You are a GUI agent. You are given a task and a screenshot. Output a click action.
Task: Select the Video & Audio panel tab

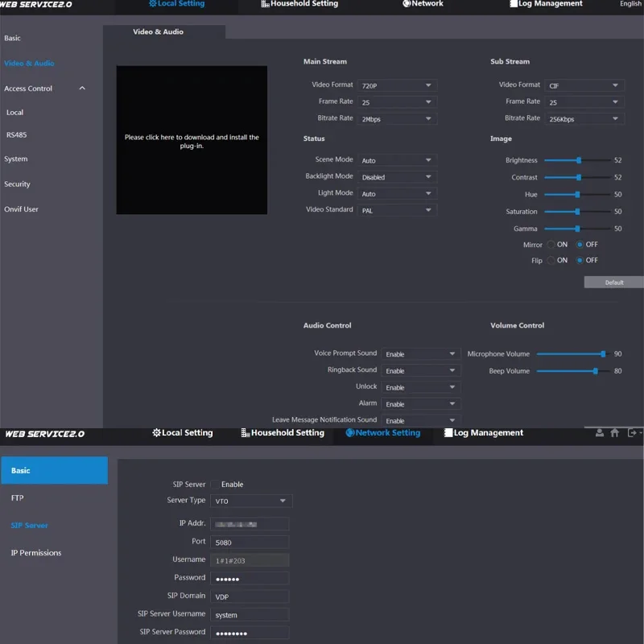coord(164,31)
